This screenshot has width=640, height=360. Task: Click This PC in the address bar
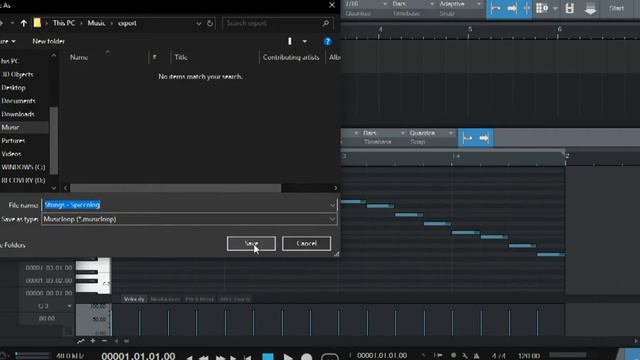tap(64, 23)
